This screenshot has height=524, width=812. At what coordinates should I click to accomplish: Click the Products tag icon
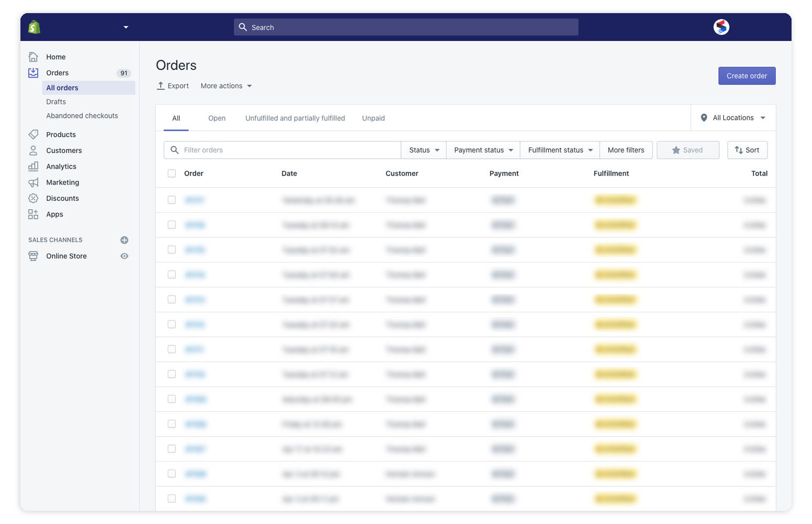pos(33,135)
